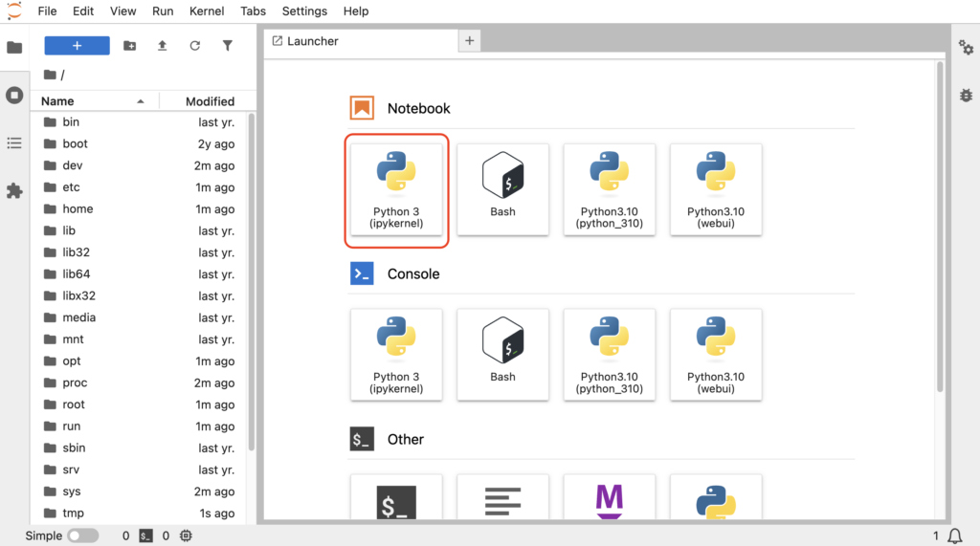
Task: Click the launcher vertical scrollbar
Action: click(x=940, y=227)
